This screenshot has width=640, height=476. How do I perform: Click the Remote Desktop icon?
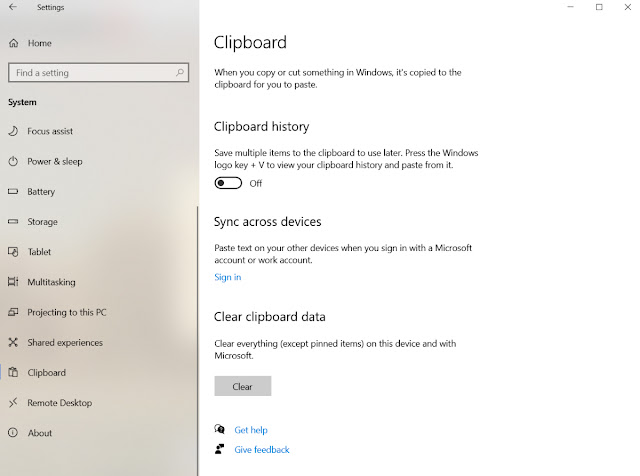(x=13, y=403)
